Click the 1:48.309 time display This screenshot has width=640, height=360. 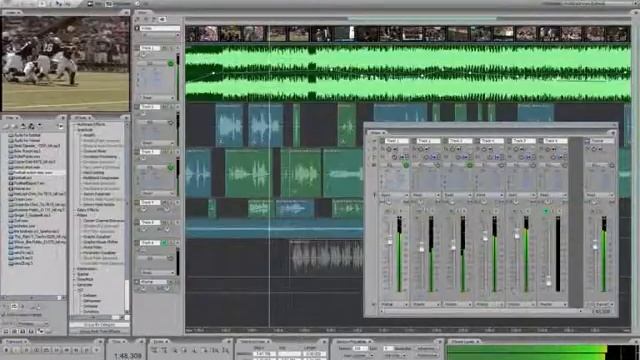[128, 356]
